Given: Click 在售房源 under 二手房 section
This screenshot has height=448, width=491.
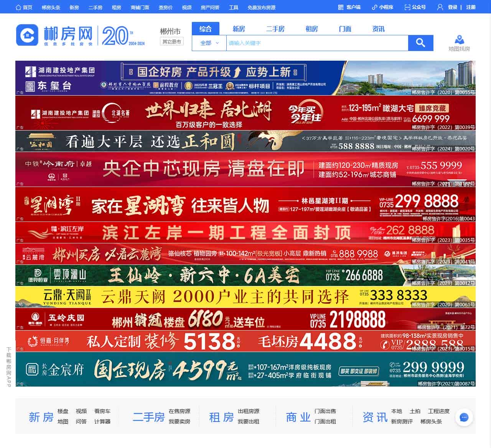Looking at the screenshot, I should click(180, 411).
